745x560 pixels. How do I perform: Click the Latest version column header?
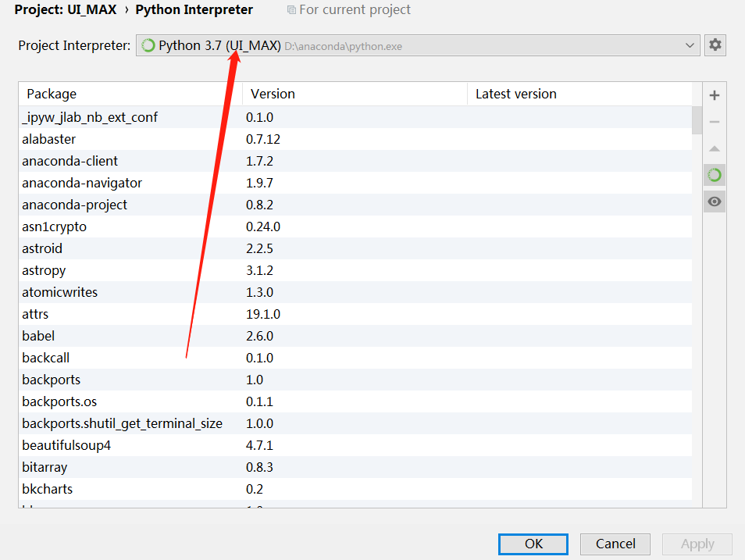(x=579, y=95)
